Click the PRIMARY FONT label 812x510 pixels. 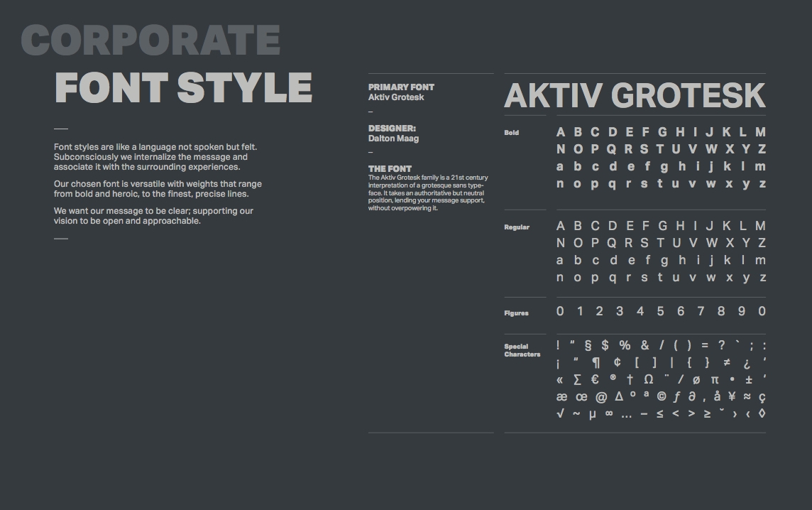tap(401, 87)
